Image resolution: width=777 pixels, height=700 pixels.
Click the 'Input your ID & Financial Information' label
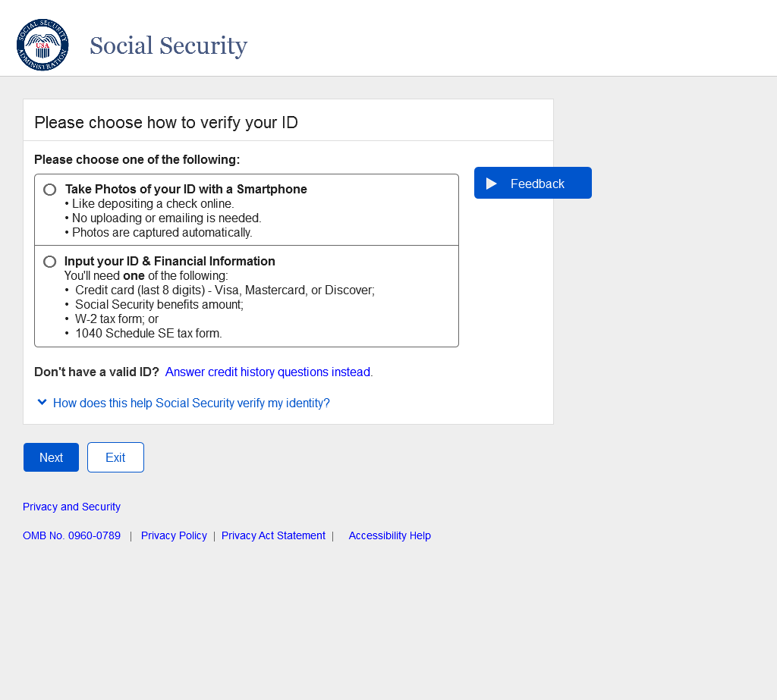pyautogui.click(x=170, y=262)
